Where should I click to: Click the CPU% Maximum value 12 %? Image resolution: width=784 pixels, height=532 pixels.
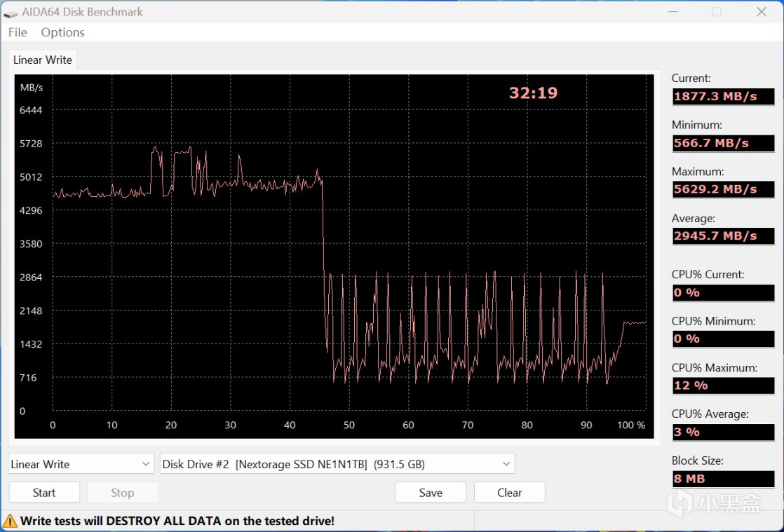point(724,386)
